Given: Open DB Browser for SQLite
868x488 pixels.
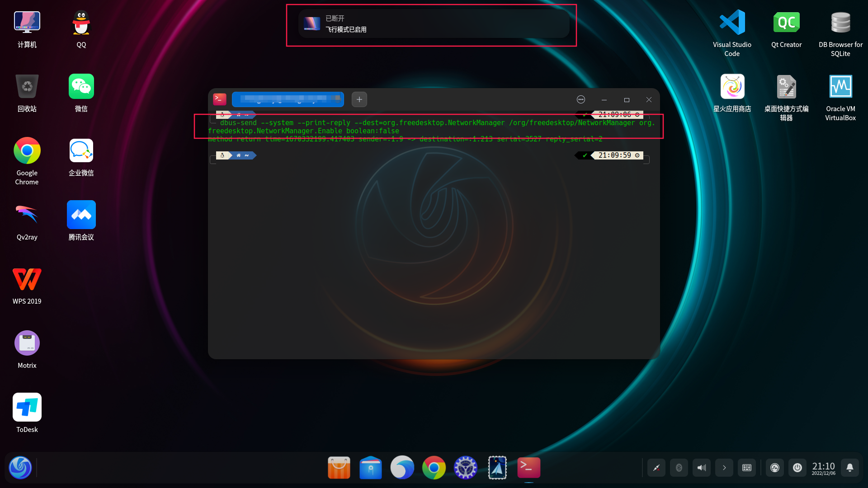Looking at the screenshot, I should click(x=840, y=22).
